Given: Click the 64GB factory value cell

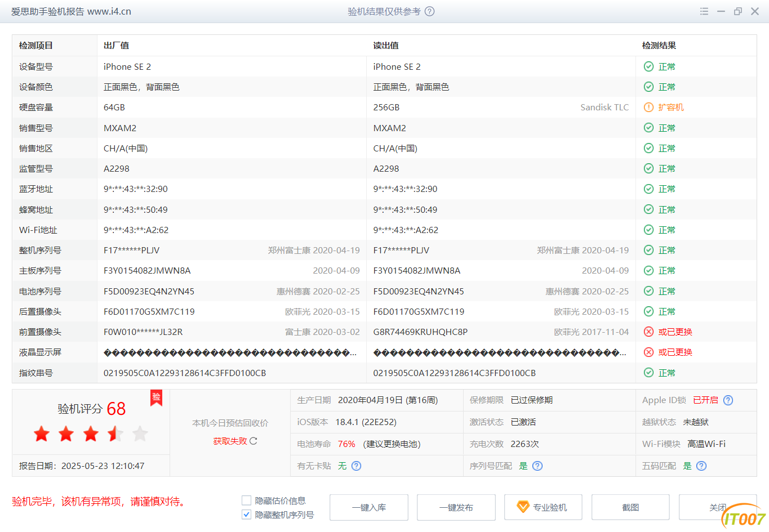Looking at the screenshot, I should point(114,107).
